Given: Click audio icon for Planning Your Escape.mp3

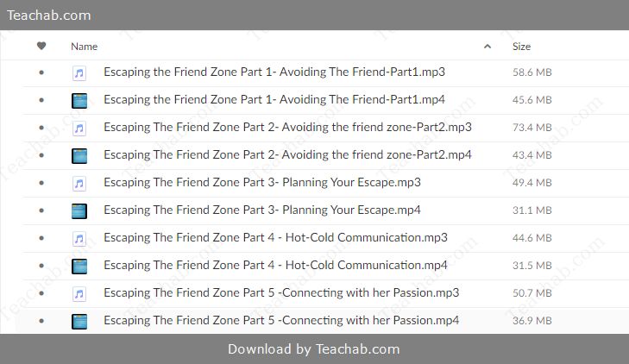Looking at the screenshot, I should [x=79, y=184].
